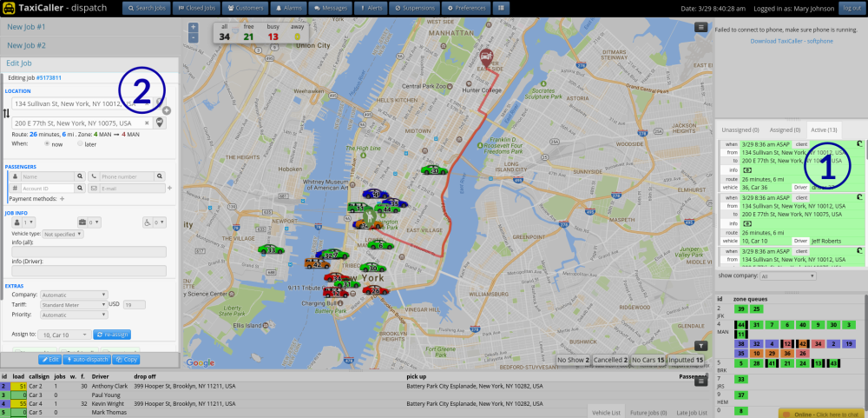Toggle the Inputted 15 filter

click(x=685, y=360)
